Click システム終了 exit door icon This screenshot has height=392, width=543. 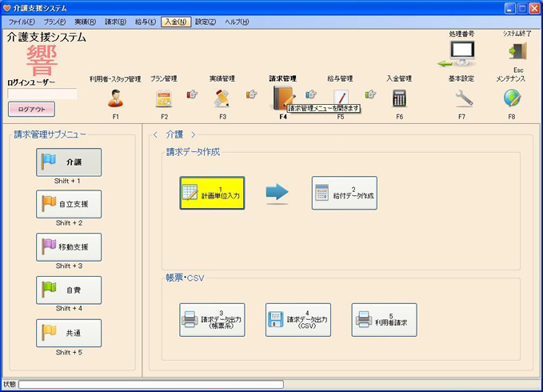pos(517,51)
